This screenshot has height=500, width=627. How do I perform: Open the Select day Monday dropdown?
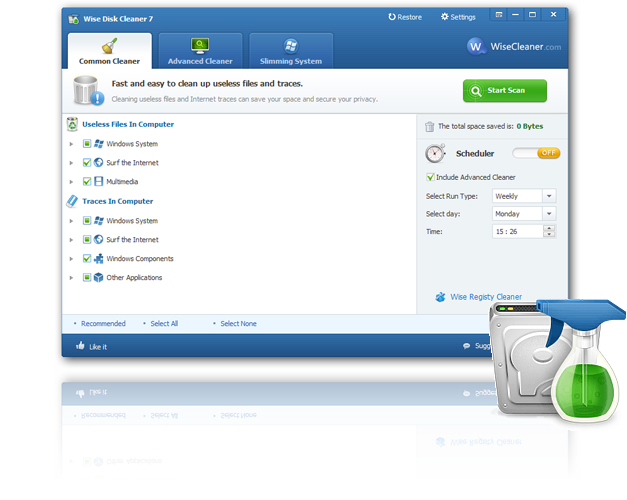549,214
